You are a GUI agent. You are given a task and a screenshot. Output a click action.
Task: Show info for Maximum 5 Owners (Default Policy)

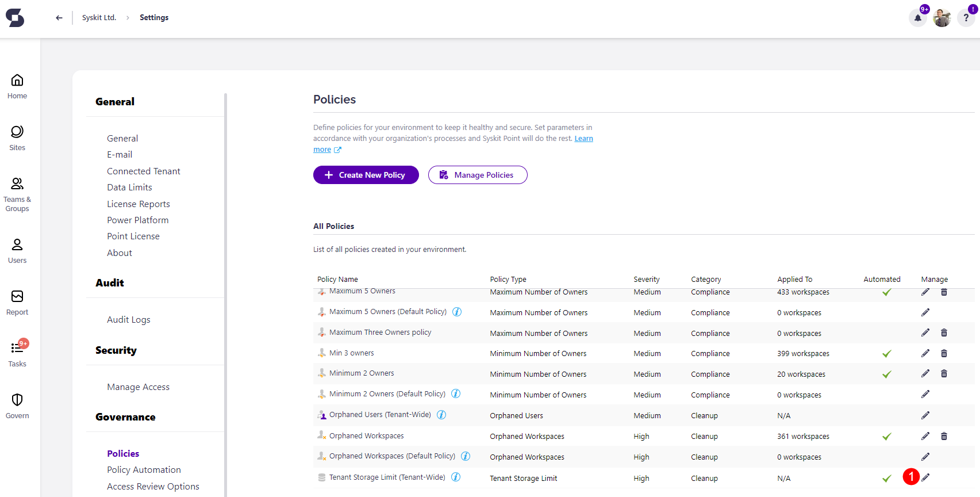coord(457,312)
